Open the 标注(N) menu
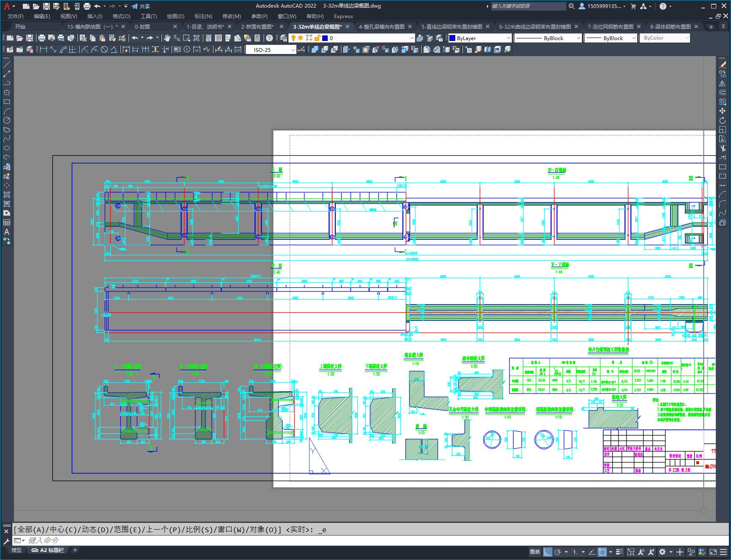731x560 pixels. [x=203, y=16]
